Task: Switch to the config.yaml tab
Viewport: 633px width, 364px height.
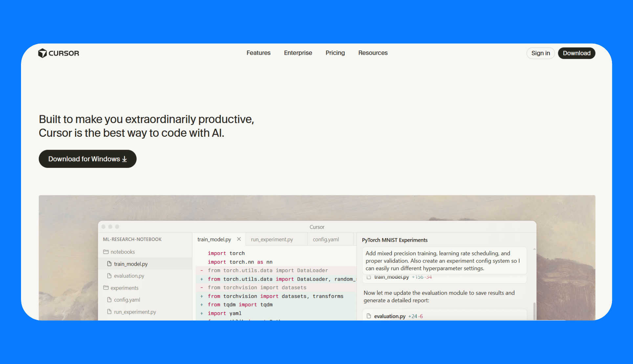Action: click(x=326, y=239)
